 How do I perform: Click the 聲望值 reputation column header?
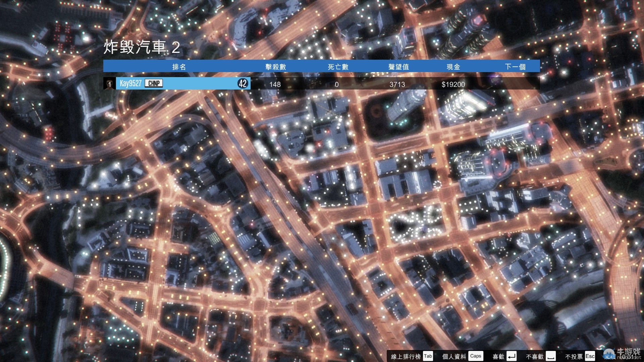pyautogui.click(x=398, y=67)
